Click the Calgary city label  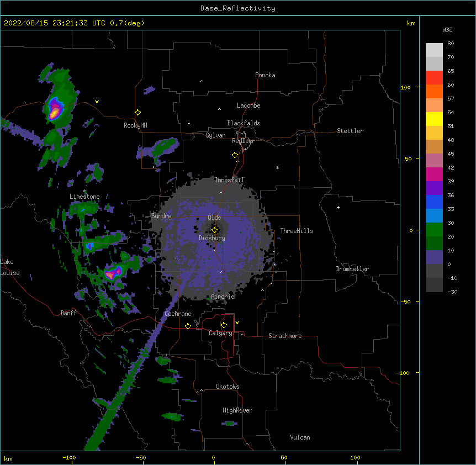coord(220,333)
